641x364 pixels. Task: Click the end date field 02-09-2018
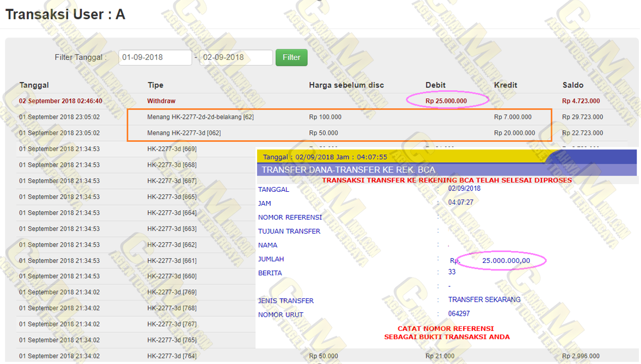pyautogui.click(x=235, y=58)
